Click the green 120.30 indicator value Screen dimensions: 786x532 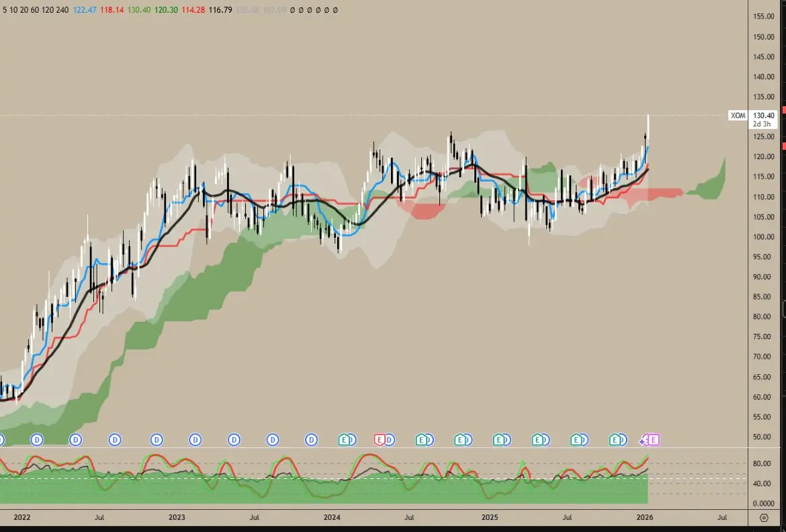point(166,10)
